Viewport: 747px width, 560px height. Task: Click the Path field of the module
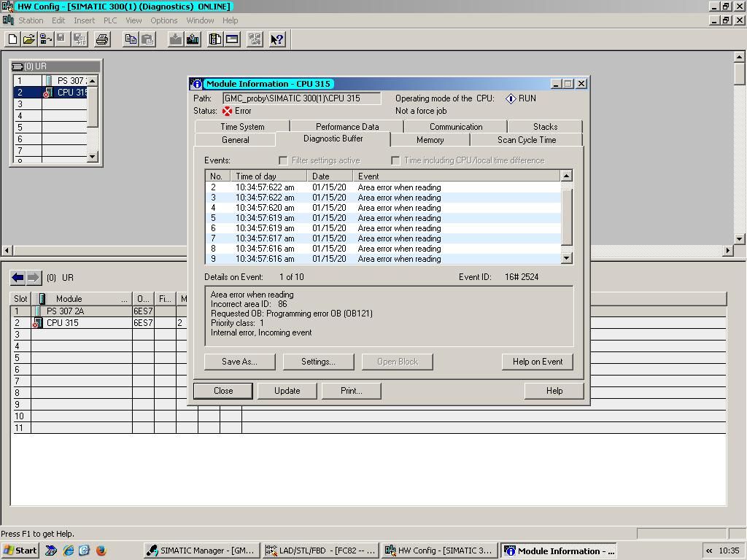(x=301, y=98)
